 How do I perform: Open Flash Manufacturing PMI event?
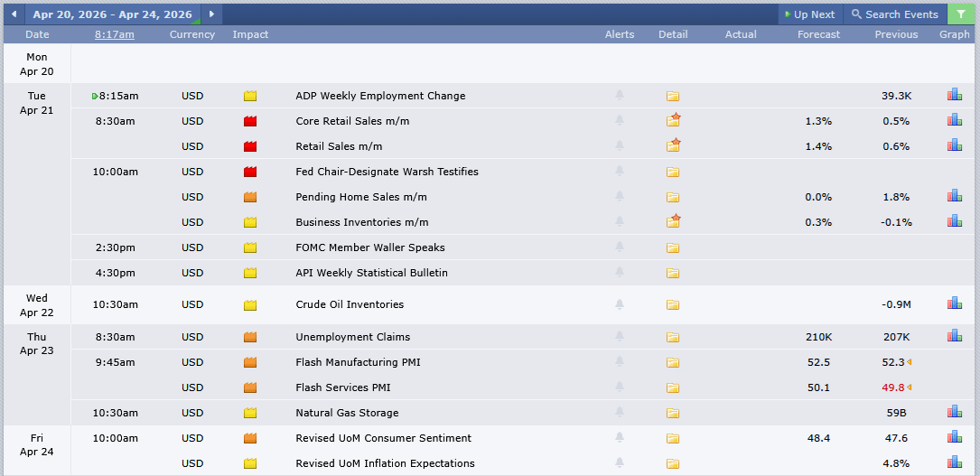click(x=358, y=362)
